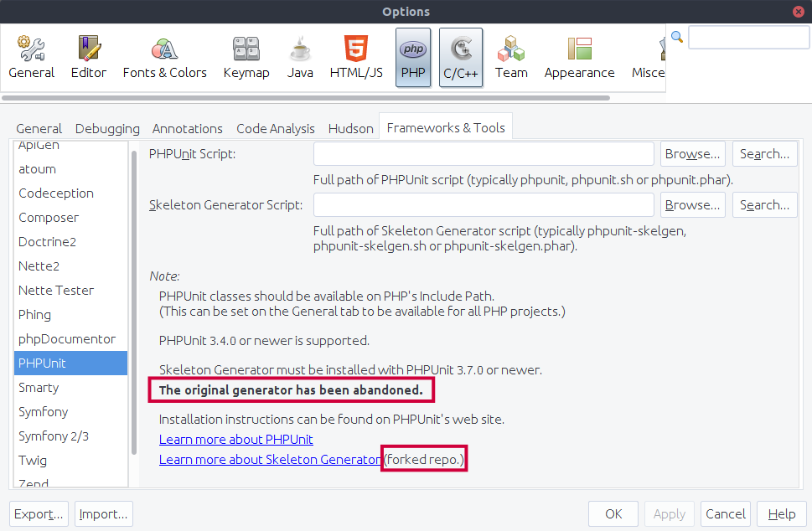Open Fonts & Colors options

coord(165,58)
